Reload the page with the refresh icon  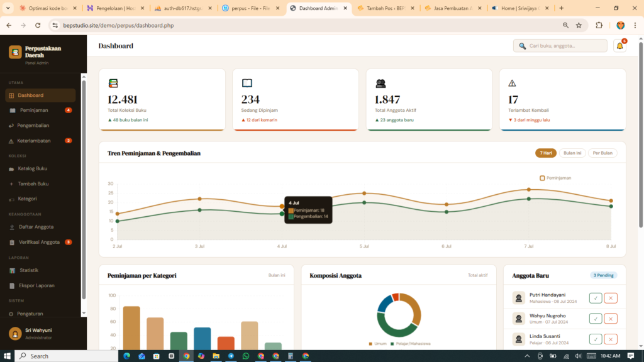(38, 25)
